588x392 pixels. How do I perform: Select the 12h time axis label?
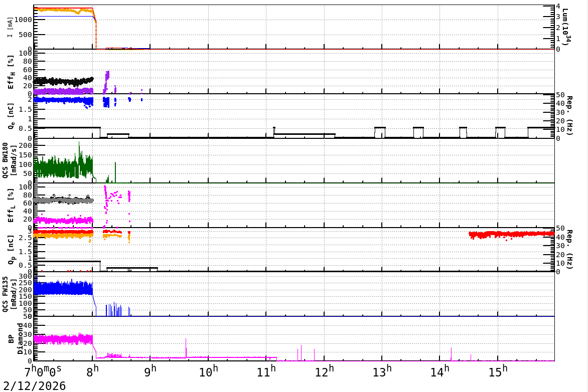(x=325, y=371)
